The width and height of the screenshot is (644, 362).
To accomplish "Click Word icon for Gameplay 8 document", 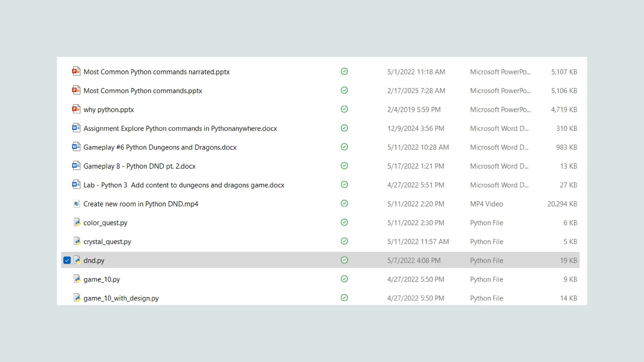I will (x=76, y=166).
